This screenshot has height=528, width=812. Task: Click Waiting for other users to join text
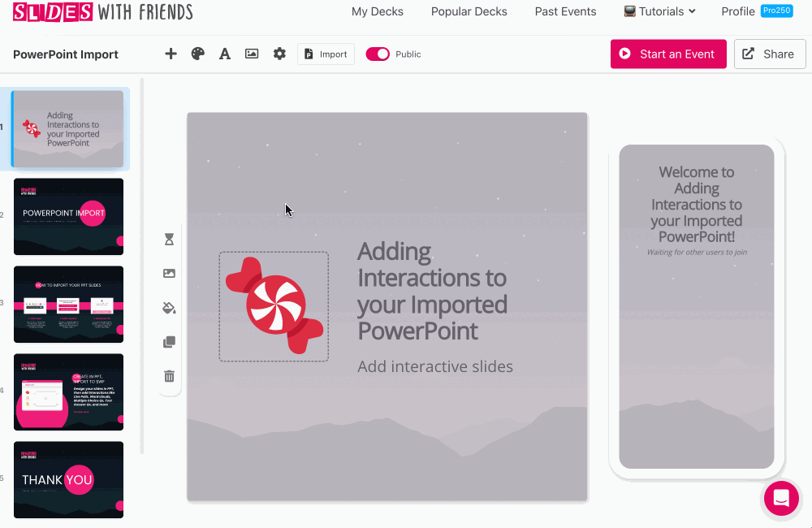(x=697, y=253)
